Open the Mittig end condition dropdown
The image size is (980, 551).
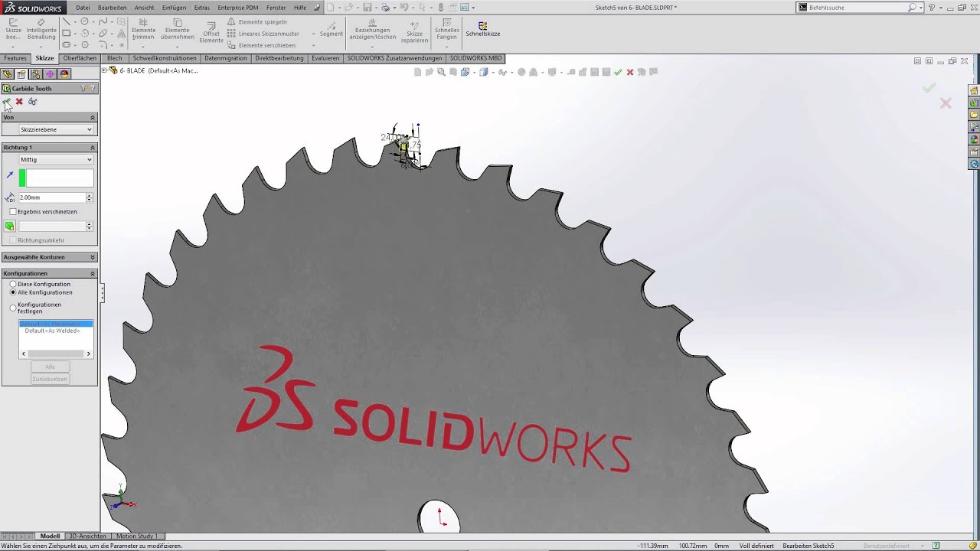(x=56, y=159)
